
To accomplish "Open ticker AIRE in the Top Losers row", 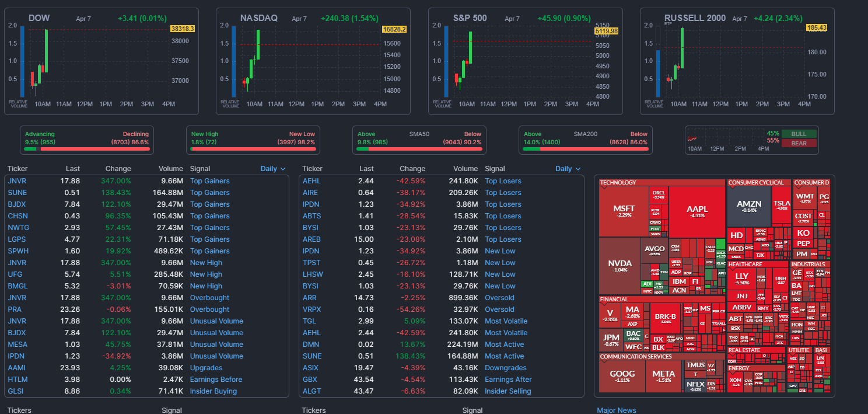I will coord(311,193).
